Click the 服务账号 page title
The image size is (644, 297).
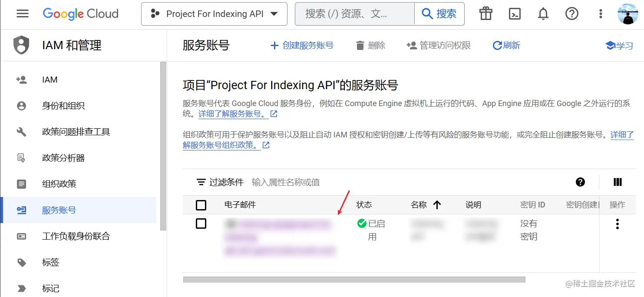click(206, 45)
